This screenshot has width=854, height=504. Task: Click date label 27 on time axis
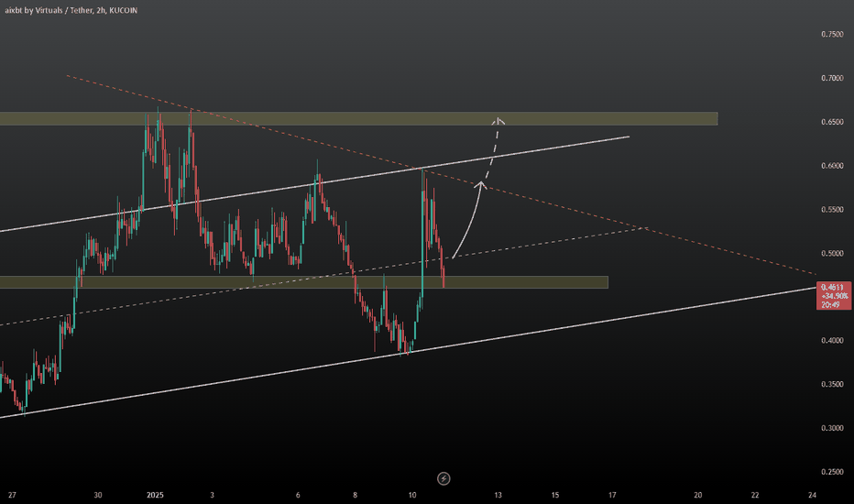pos(12,495)
